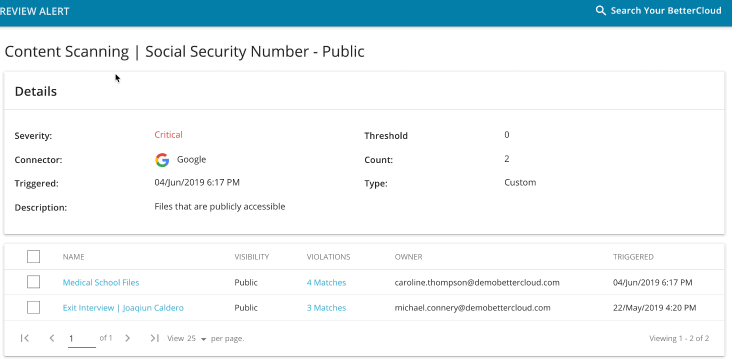The image size is (732, 360).
Task: Open the View 25 per page dropdown
Action: pyautogui.click(x=197, y=339)
